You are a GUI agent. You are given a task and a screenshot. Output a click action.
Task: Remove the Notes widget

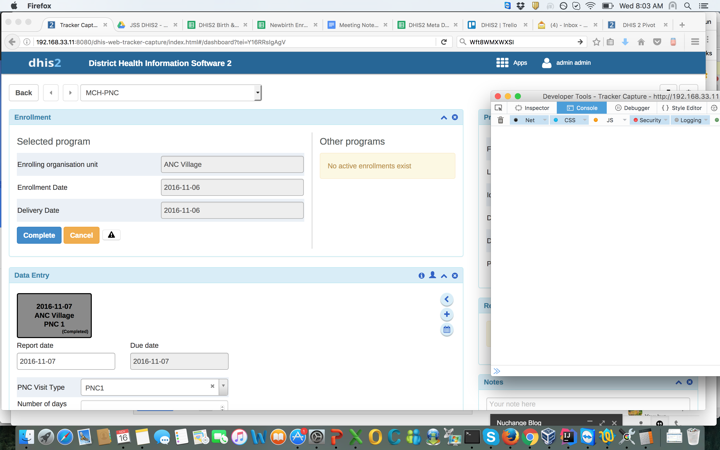[x=689, y=382]
